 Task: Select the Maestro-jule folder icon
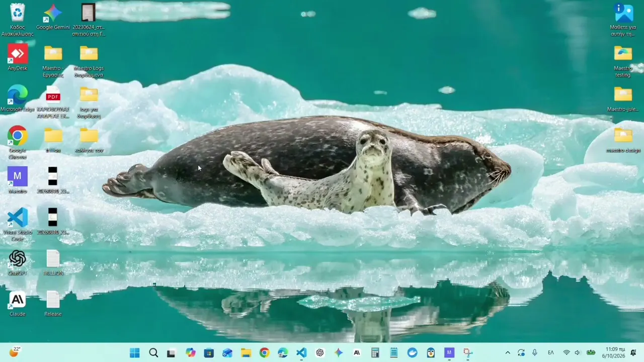coord(623,95)
